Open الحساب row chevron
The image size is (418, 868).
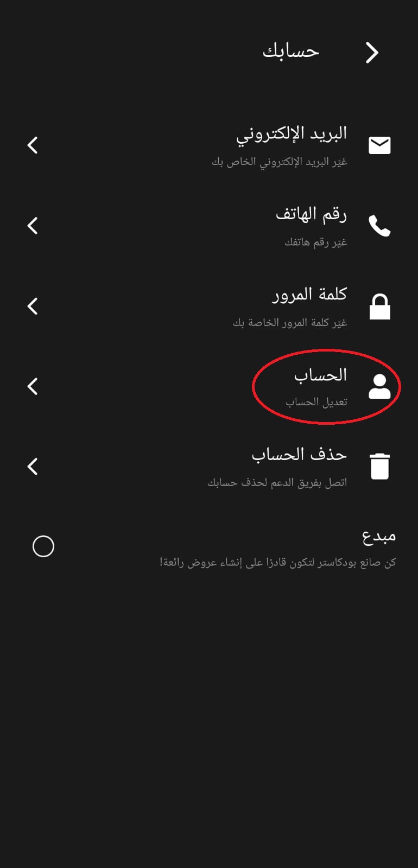33,386
